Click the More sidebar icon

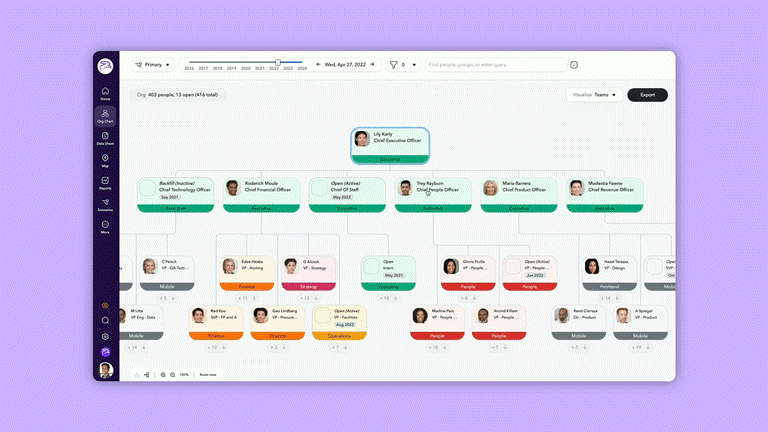pos(105,227)
